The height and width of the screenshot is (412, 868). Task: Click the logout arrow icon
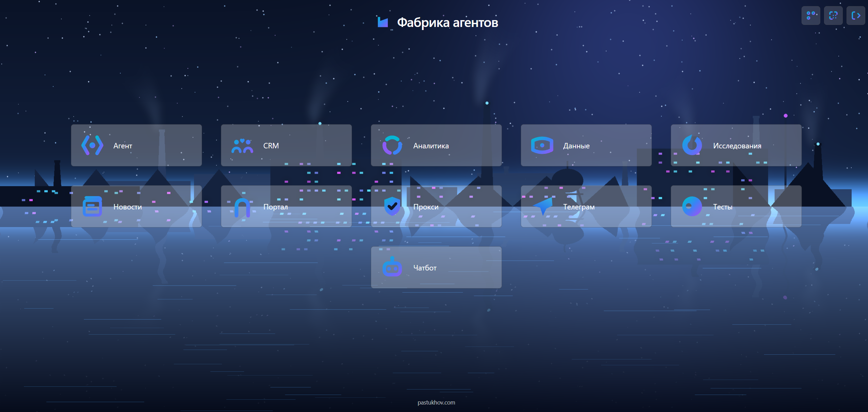coord(856,15)
